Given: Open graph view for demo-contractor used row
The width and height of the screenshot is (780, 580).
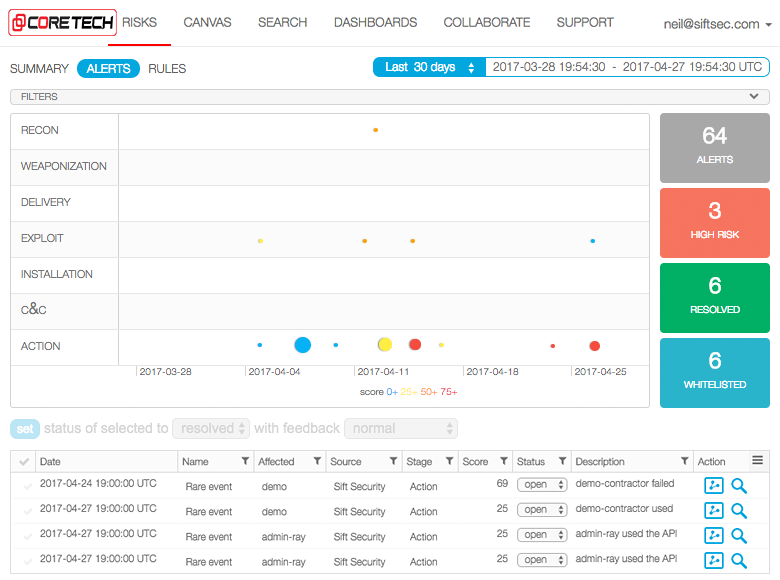Looking at the screenshot, I should [714, 510].
